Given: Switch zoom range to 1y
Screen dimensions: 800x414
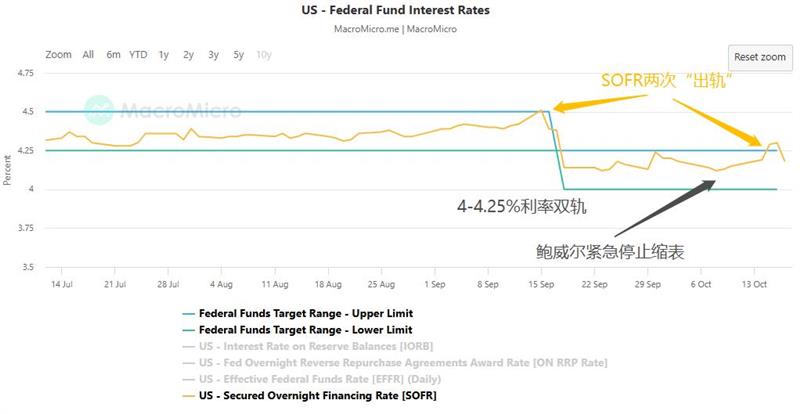Looking at the screenshot, I should pos(163,55).
